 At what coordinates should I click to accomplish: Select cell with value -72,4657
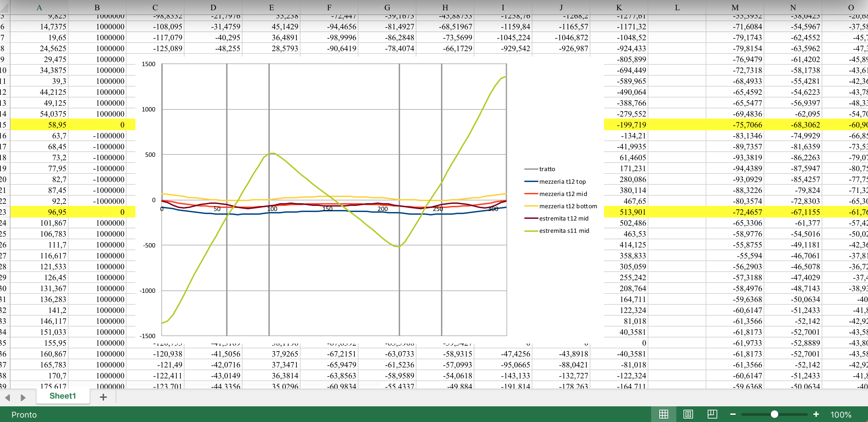(x=735, y=212)
